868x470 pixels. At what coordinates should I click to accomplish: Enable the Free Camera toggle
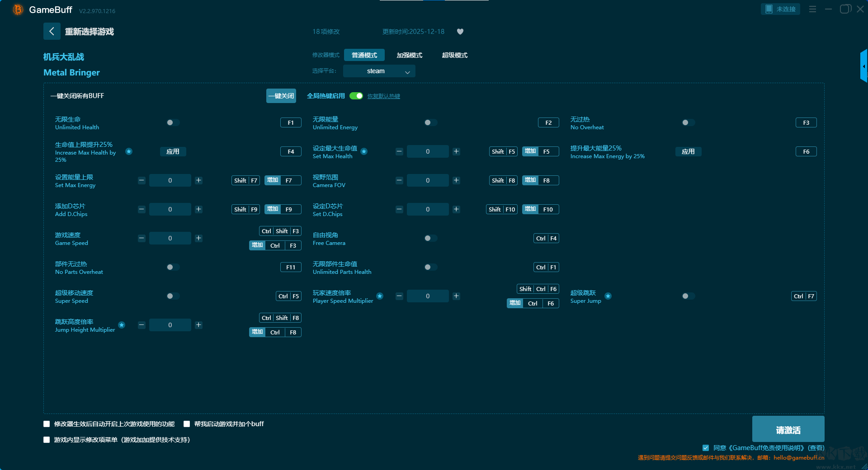430,238
